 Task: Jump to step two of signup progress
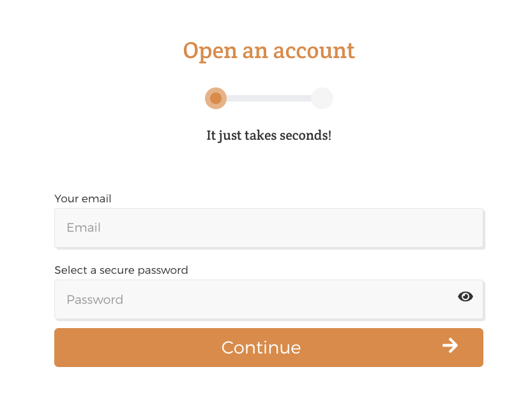[x=322, y=98]
